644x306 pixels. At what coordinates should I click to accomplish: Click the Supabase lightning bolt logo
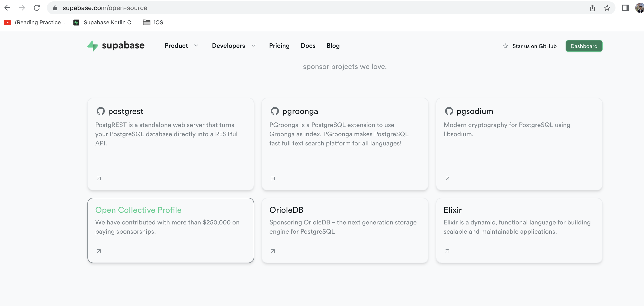(x=92, y=46)
